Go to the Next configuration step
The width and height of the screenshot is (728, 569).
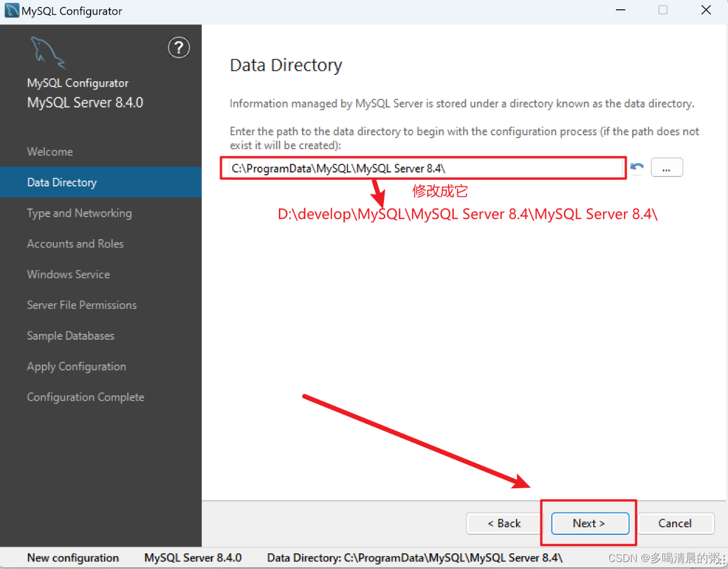pos(590,523)
